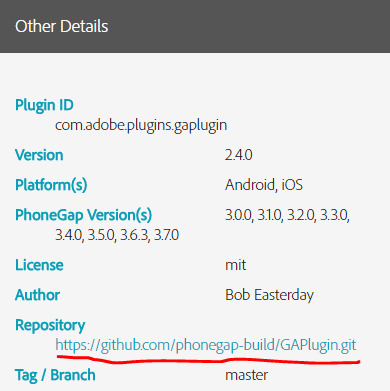Screen dimensions: 390x391
Task: Click the Author label
Action: (37, 295)
